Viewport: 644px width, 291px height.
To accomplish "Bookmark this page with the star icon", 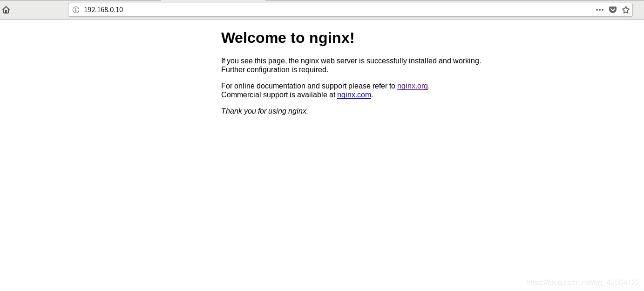I will [x=626, y=10].
